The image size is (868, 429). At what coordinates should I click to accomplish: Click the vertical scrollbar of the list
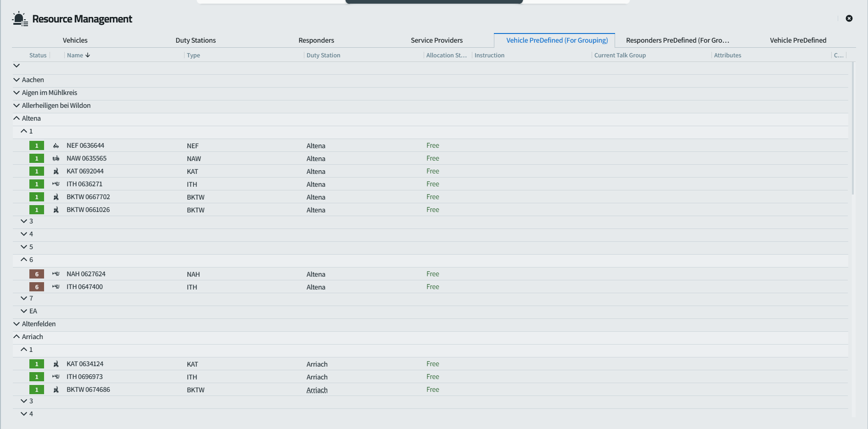tap(853, 128)
